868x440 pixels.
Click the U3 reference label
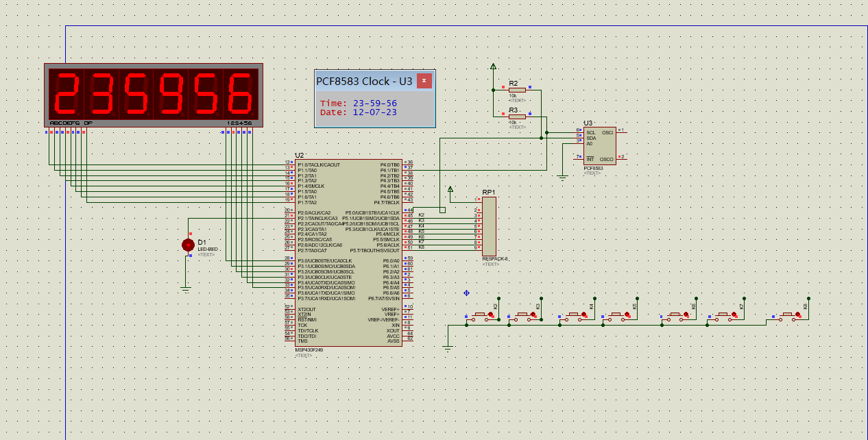[588, 123]
